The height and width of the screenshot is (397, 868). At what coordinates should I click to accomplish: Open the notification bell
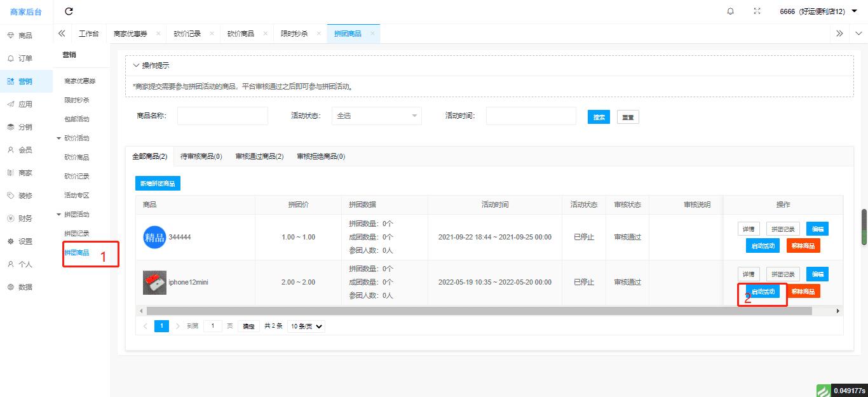[x=730, y=11]
